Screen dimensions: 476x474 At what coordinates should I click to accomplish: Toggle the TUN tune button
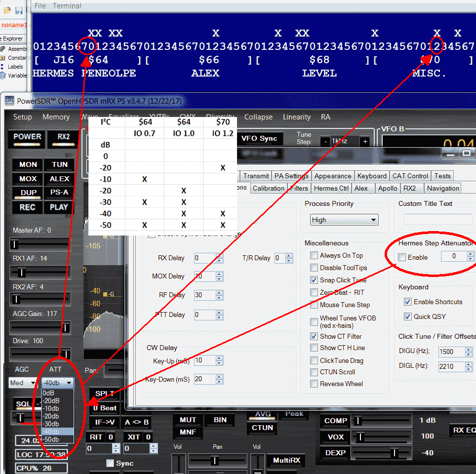(59, 164)
